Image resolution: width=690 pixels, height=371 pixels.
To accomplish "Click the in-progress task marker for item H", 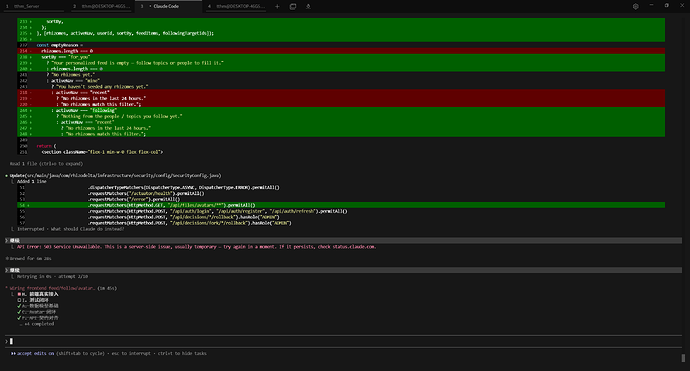I will pos(19,294).
